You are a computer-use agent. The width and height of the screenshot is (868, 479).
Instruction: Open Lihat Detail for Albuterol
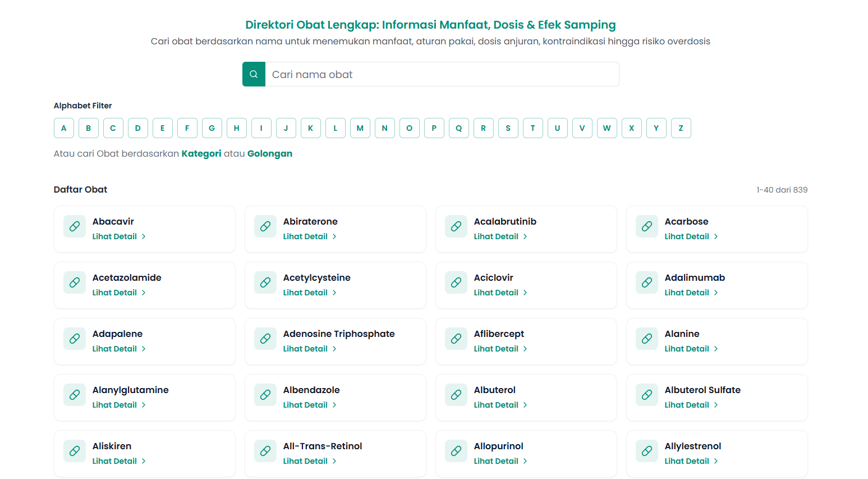(500, 405)
